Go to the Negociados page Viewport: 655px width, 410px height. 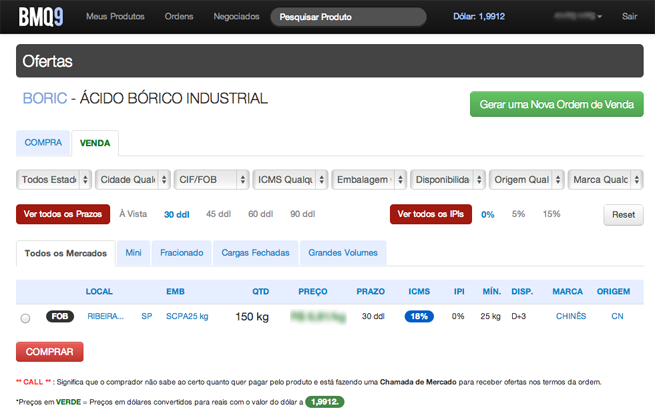click(236, 17)
